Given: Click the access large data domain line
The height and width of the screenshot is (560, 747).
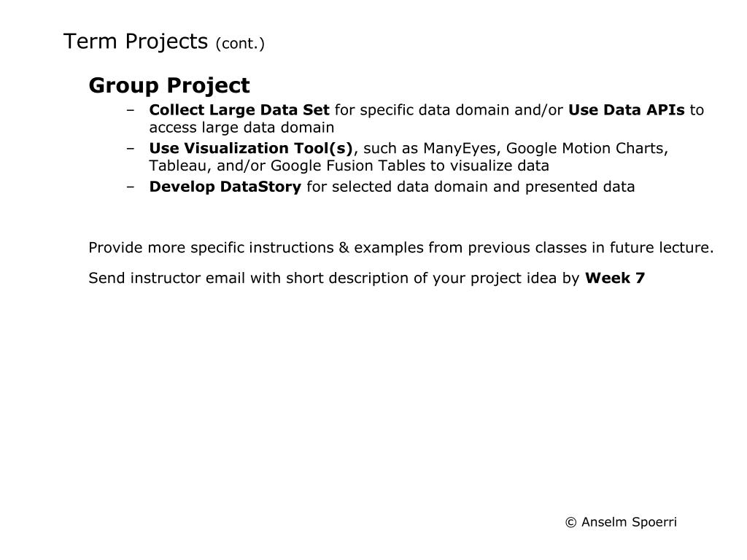Looking at the screenshot, I should (241, 128).
